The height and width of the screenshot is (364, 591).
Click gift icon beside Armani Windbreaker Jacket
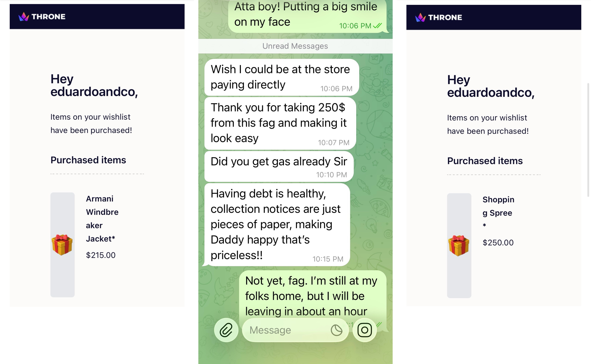[x=62, y=245]
